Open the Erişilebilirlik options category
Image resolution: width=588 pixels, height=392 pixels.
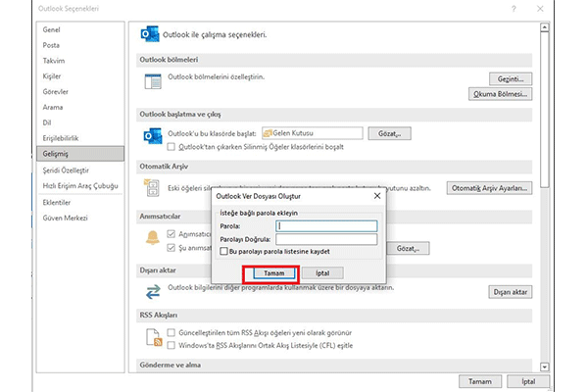pos(61,138)
